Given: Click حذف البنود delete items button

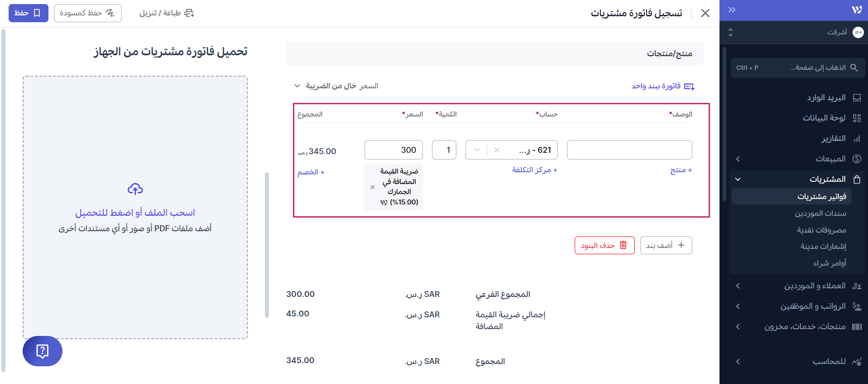Looking at the screenshot, I should [x=604, y=245].
